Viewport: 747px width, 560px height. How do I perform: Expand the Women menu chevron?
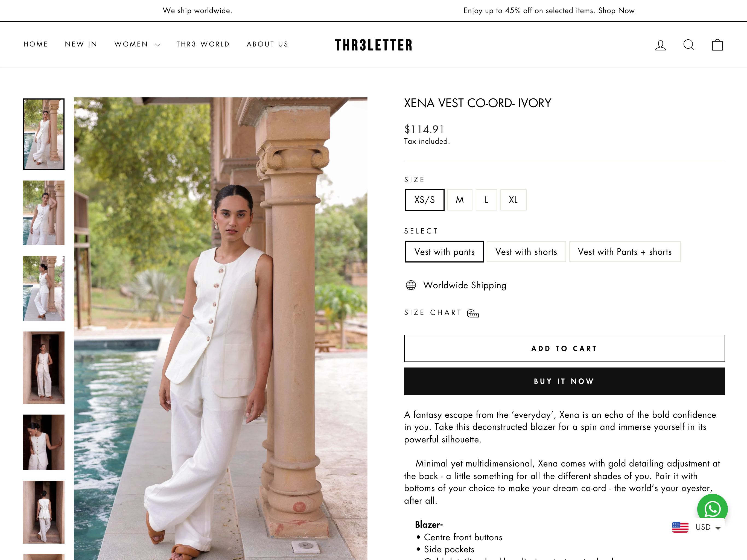(x=157, y=45)
